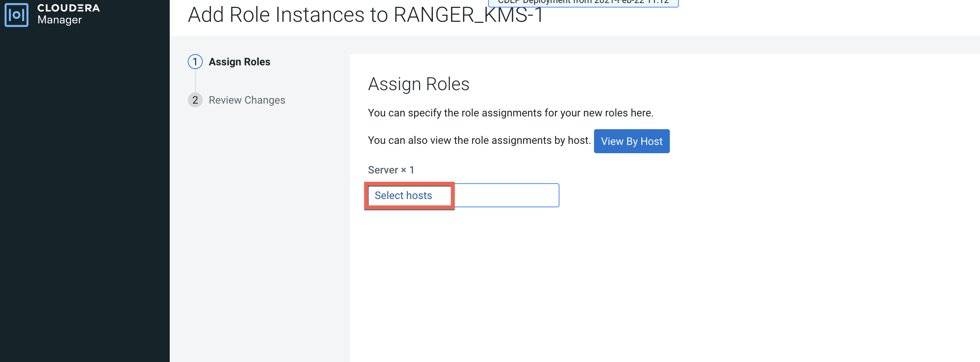
Task: Click blank area below the hosts field
Action: coord(571,285)
